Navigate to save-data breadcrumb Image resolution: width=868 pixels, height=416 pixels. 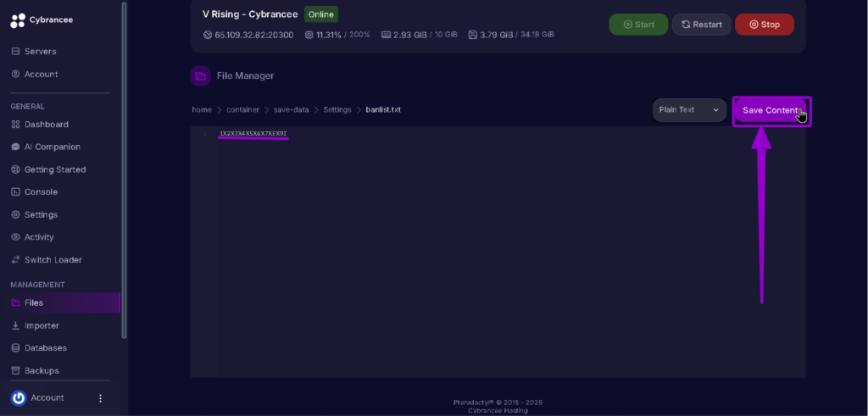click(292, 109)
